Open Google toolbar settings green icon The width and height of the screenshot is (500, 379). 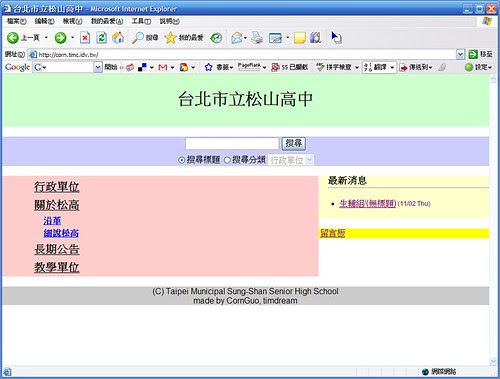click(x=469, y=67)
